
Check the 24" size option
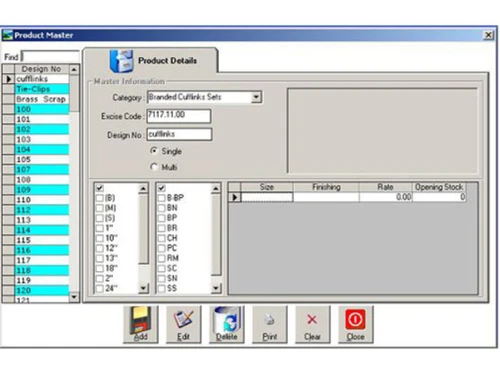coord(99,288)
